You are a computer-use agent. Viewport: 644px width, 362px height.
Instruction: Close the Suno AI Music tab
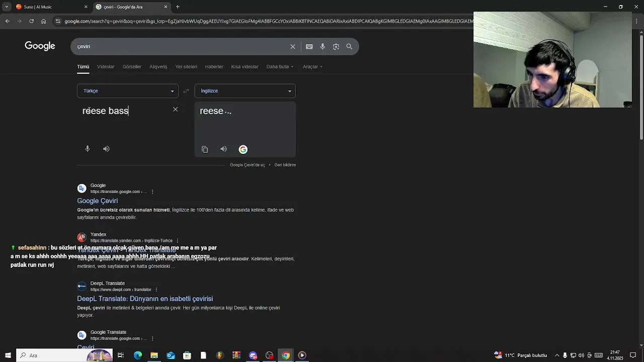[86, 7]
